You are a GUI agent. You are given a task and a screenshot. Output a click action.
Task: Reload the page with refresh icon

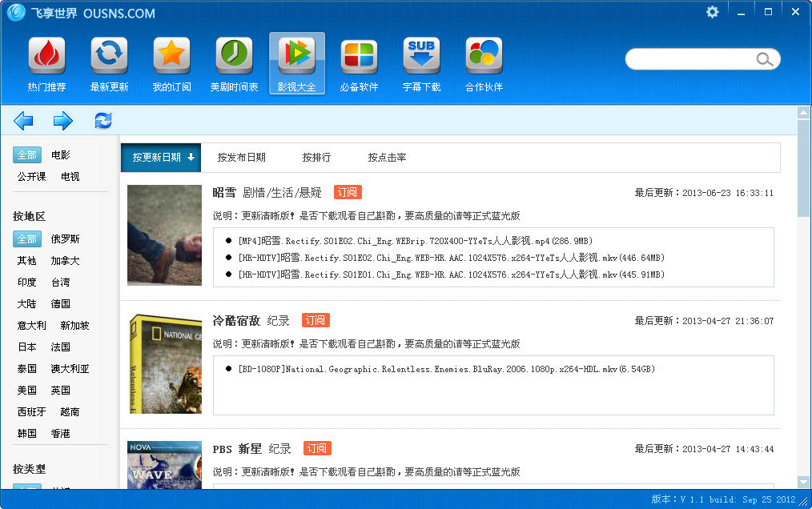point(103,121)
